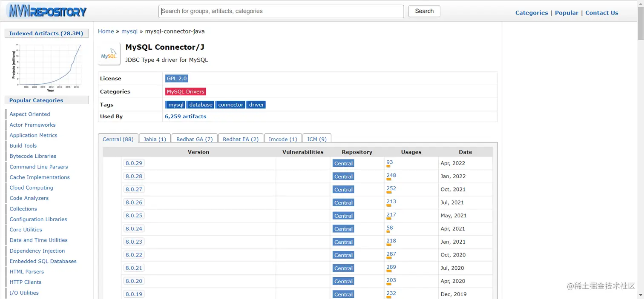This screenshot has height=299, width=644.
Task: Go to Home breadcrumb
Action: [106, 31]
